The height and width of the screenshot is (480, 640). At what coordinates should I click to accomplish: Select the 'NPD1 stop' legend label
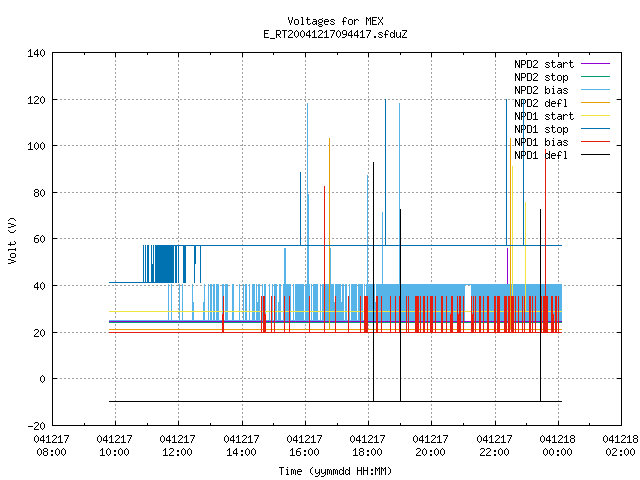541,129
